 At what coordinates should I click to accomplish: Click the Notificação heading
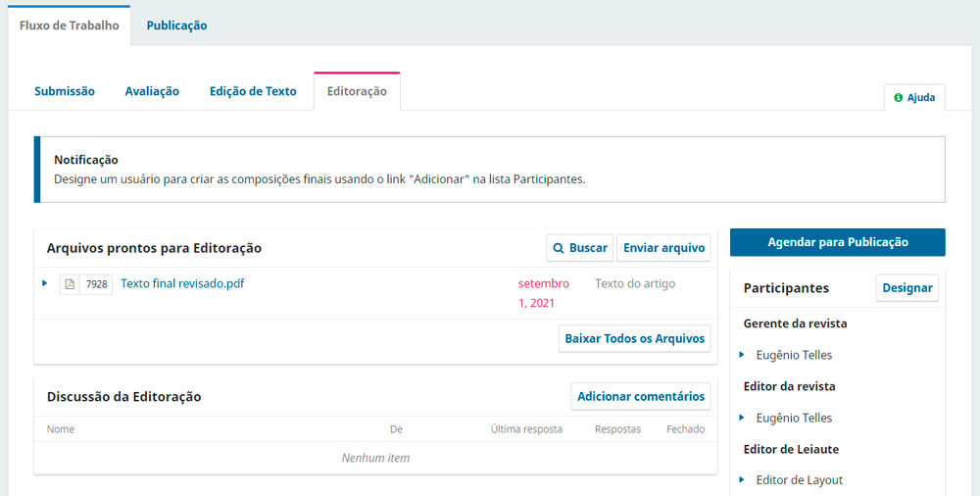click(85, 160)
